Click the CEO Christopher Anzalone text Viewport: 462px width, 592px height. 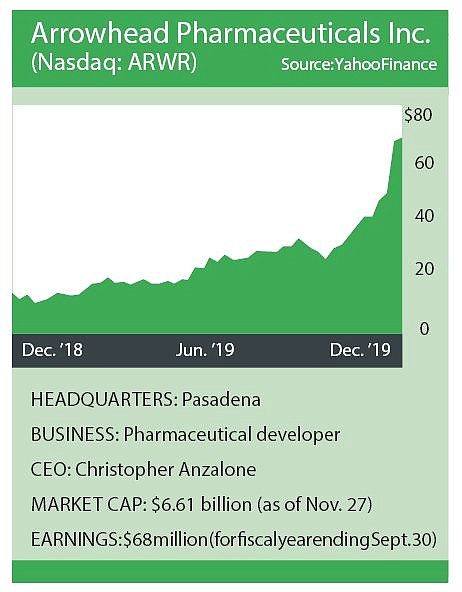143,470
